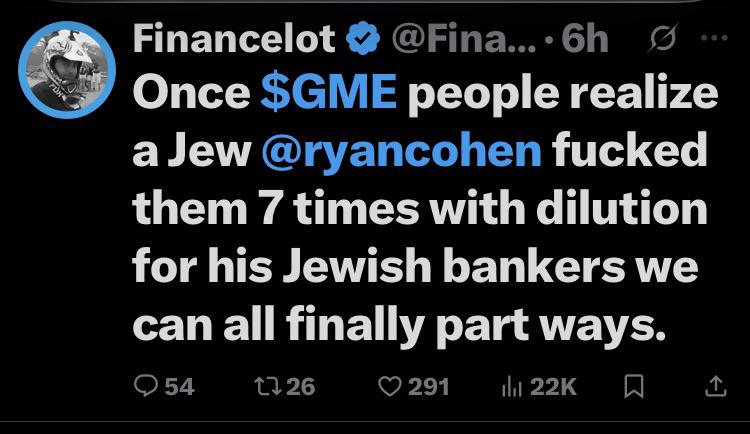This screenshot has width=750, height=434.
Task: Open the Financelot profile avatar
Action: (67, 64)
